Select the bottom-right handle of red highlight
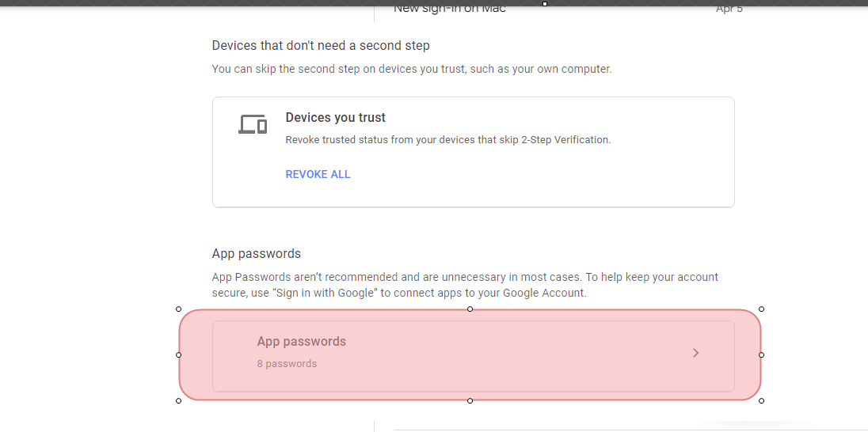The height and width of the screenshot is (432, 868). 761,400
